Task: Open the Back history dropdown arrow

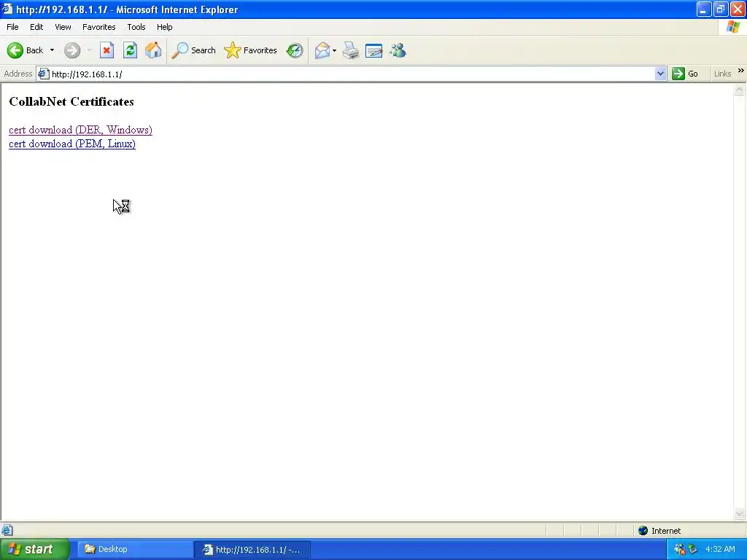Action: pos(52,50)
